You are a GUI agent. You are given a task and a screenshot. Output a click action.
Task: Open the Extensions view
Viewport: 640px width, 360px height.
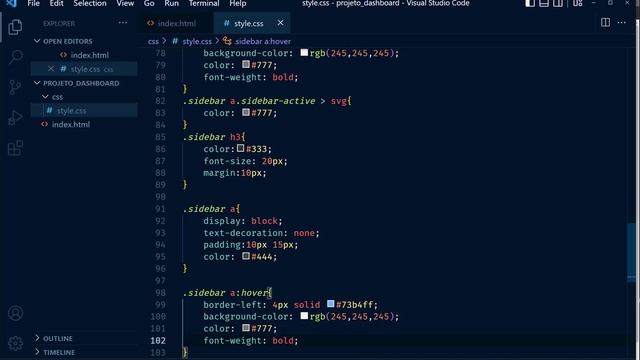15,148
